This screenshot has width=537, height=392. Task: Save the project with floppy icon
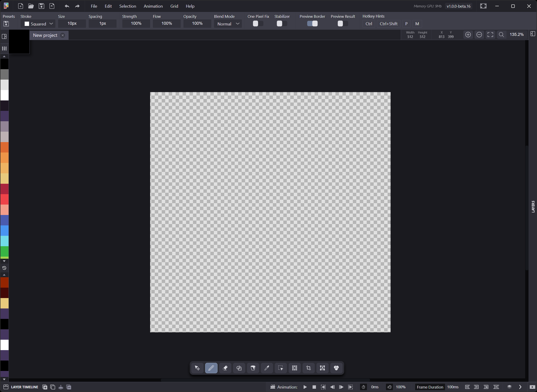pyautogui.click(x=41, y=6)
